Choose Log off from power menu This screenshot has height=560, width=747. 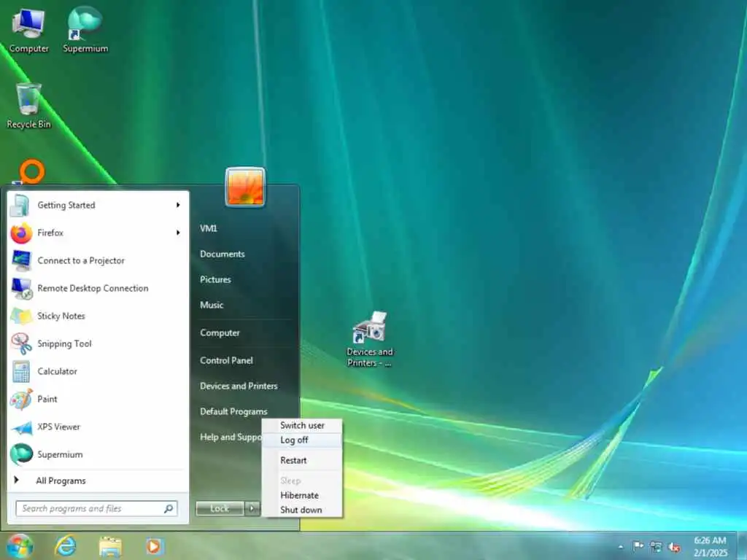click(x=302, y=440)
